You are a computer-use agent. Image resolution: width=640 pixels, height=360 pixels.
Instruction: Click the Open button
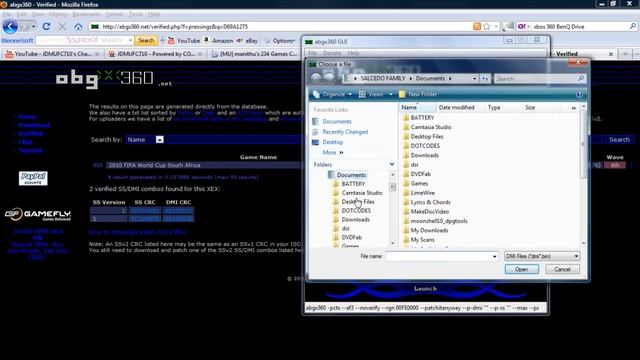[x=522, y=269]
